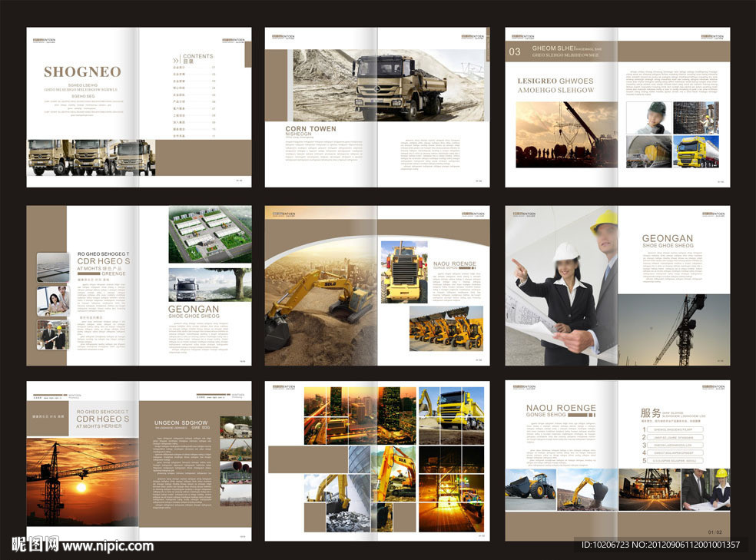Select the NAOU ROENGE title above GONGE SEHOG
Viewport: 756px width, 560px height.
pyautogui.click(x=561, y=408)
